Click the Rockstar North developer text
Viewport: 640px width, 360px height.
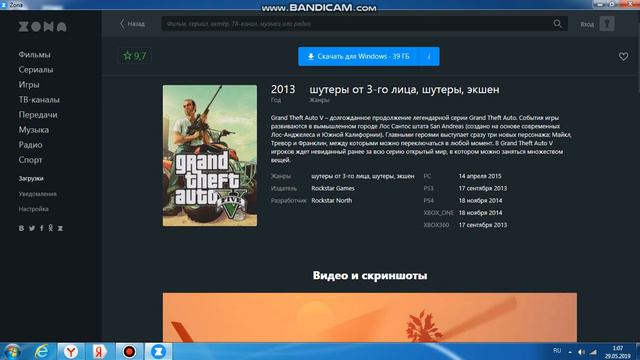click(331, 200)
